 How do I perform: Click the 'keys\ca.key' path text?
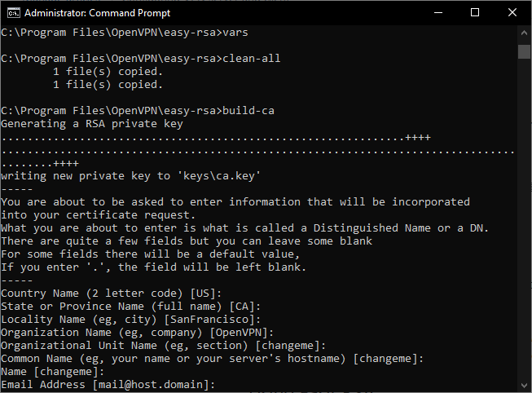(222, 176)
